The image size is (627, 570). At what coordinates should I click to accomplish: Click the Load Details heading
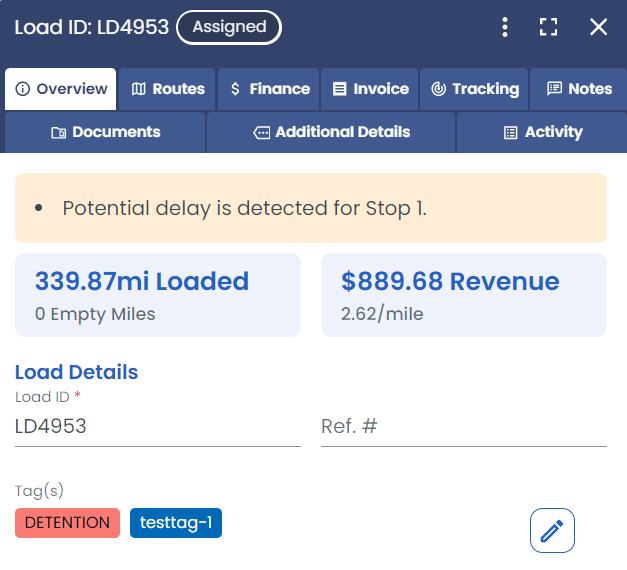coord(76,372)
